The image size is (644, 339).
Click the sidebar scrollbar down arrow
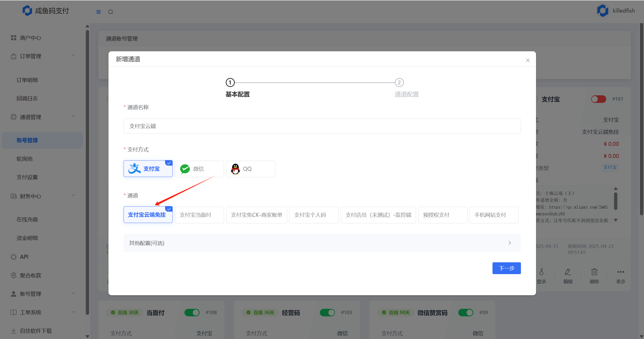(87, 336)
